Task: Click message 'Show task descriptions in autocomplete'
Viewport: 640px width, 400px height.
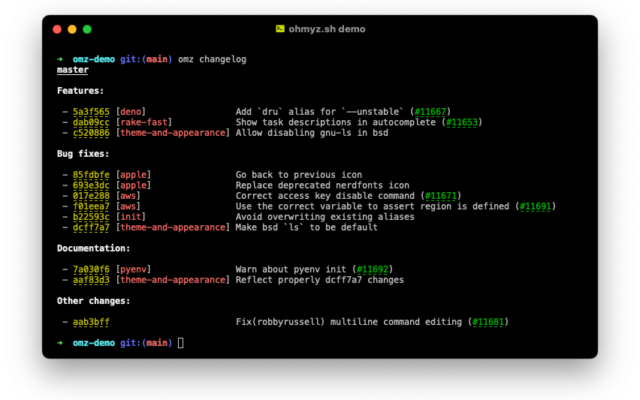Action: coord(336,122)
